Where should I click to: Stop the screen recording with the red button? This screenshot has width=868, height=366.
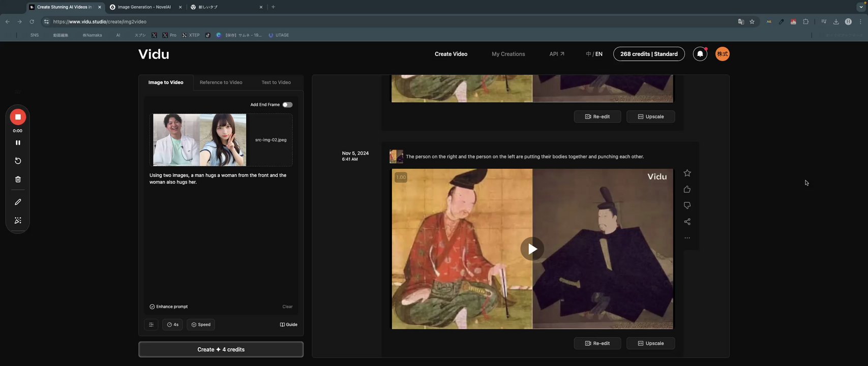coord(18,117)
